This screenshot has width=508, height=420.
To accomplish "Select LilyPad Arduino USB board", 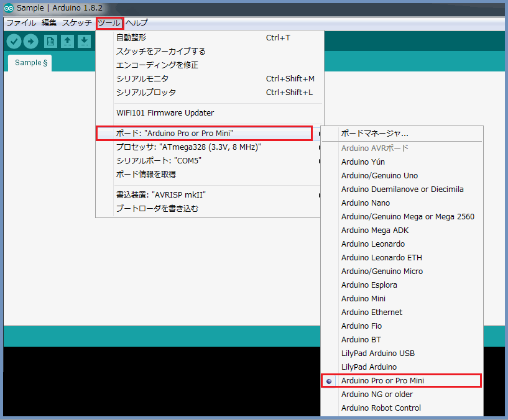I will (x=402, y=354).
